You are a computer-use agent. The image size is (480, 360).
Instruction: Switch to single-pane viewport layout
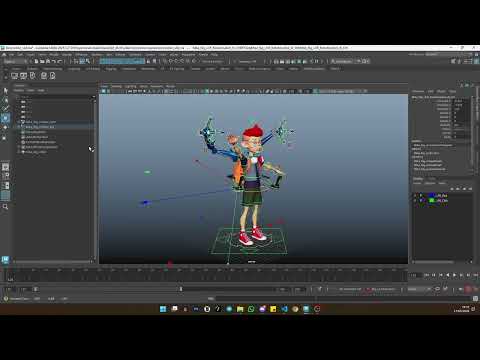pos(5,167)
